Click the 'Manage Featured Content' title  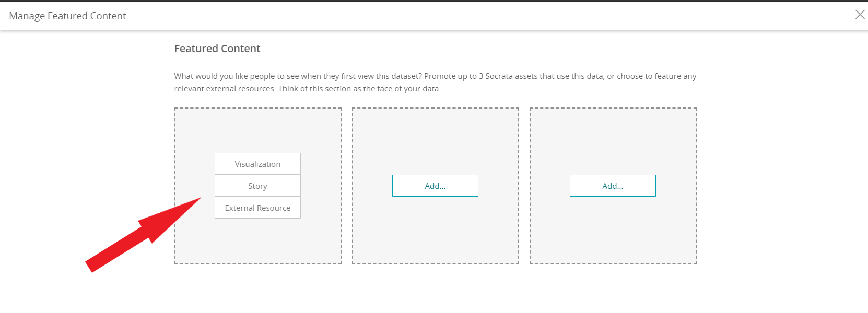(67, 16)
